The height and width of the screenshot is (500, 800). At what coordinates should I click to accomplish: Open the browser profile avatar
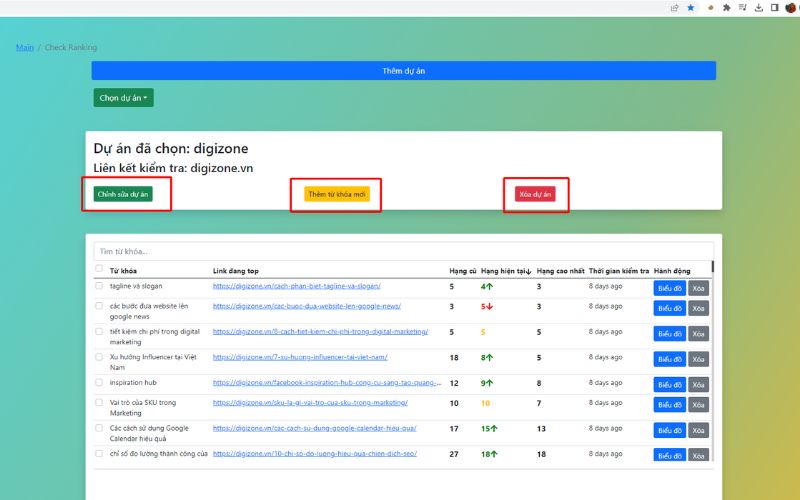[791, 8]
